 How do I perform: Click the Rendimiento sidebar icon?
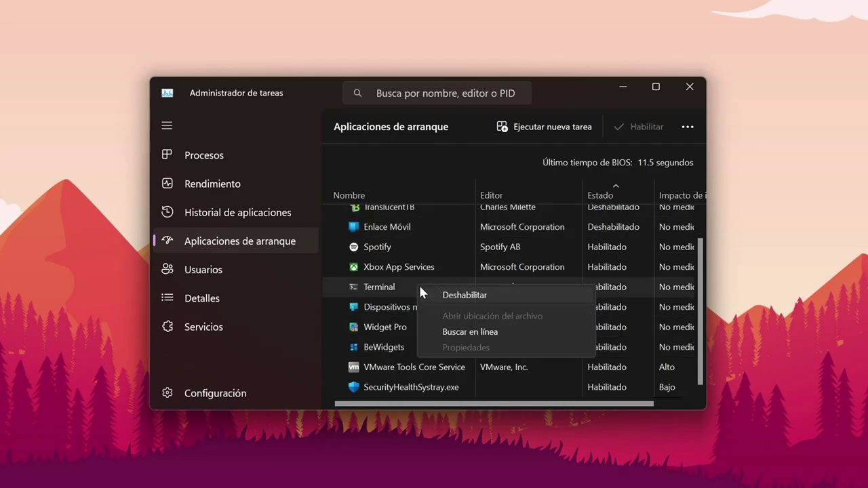(167, 183)
